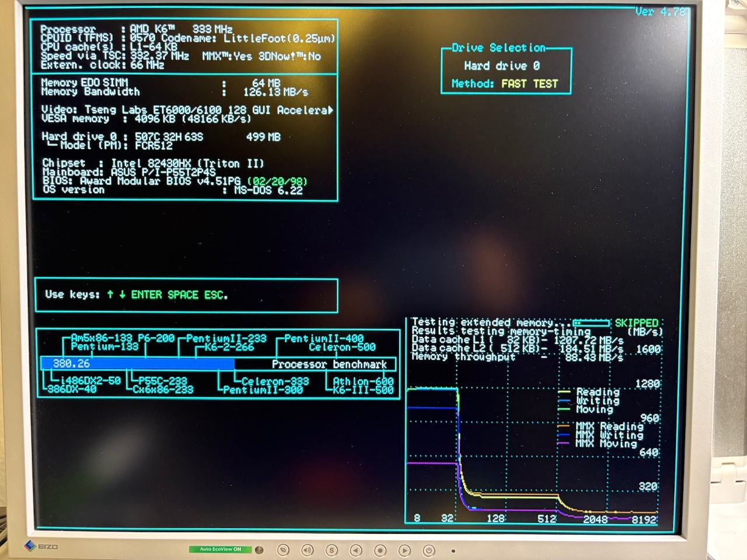Image resolution: width=747 pixels, height=560 pixels.
Task: Click the PentiumII-400 reference marker
Action: tap(324, 338)
